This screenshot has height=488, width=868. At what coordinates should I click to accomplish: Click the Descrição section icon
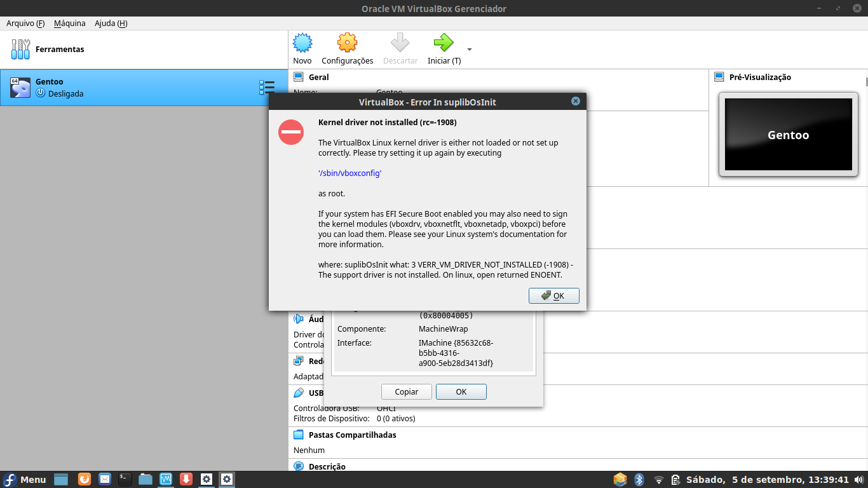pyautogui.click(x=299, y=466)
